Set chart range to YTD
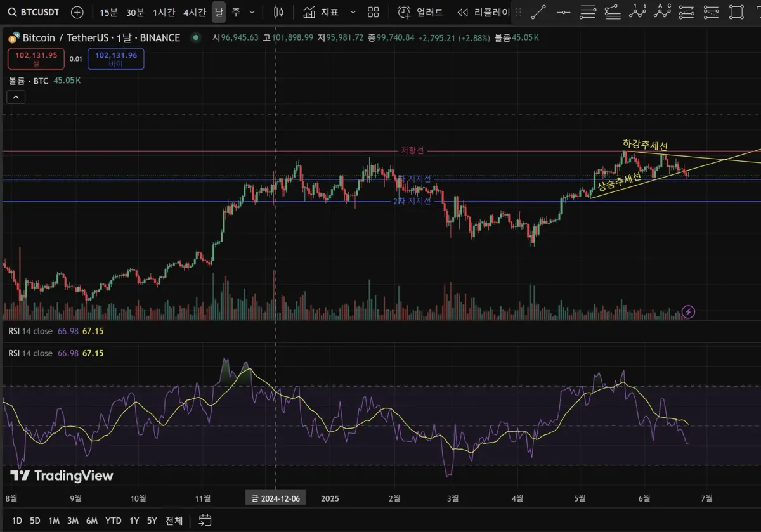This screenshot has width=761, height=532. pos(114,521)
